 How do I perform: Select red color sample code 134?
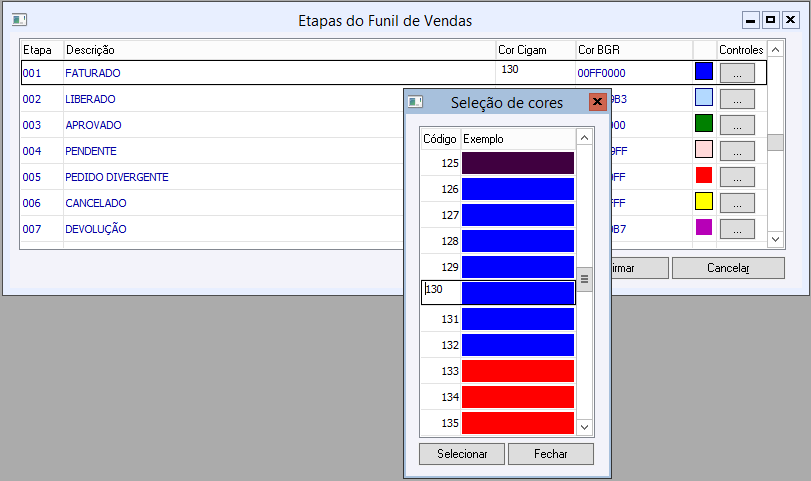[518, 397]
